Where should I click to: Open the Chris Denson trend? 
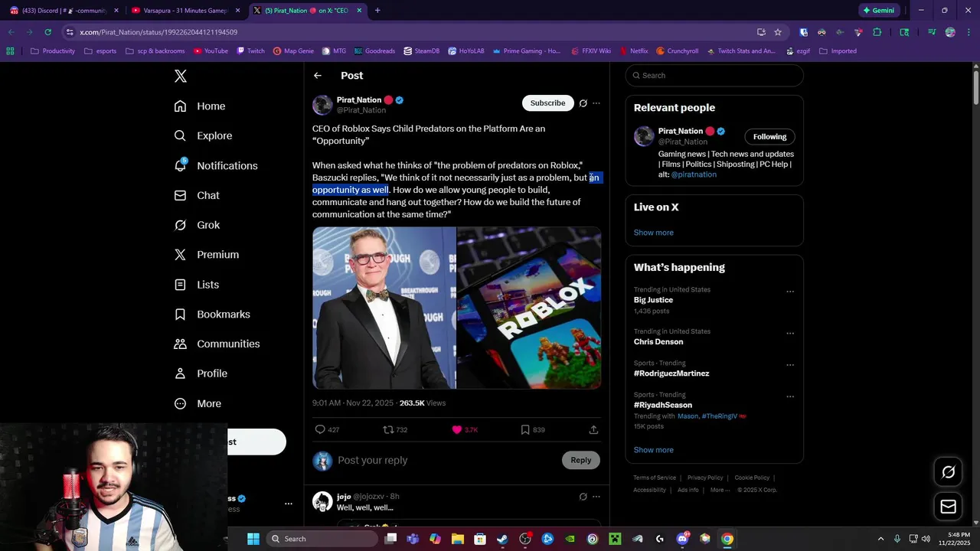(x=658, y=342)
